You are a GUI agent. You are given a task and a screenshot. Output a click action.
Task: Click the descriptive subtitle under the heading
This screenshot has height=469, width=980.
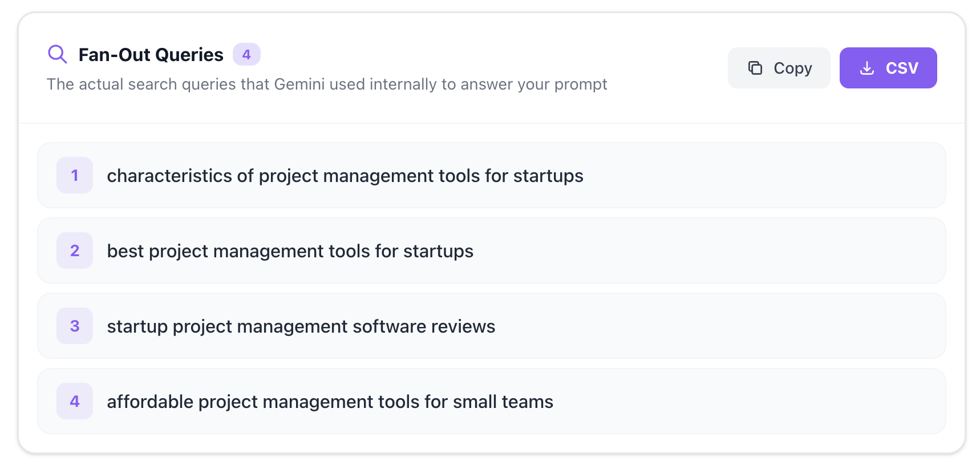click(x=327, y=84)
